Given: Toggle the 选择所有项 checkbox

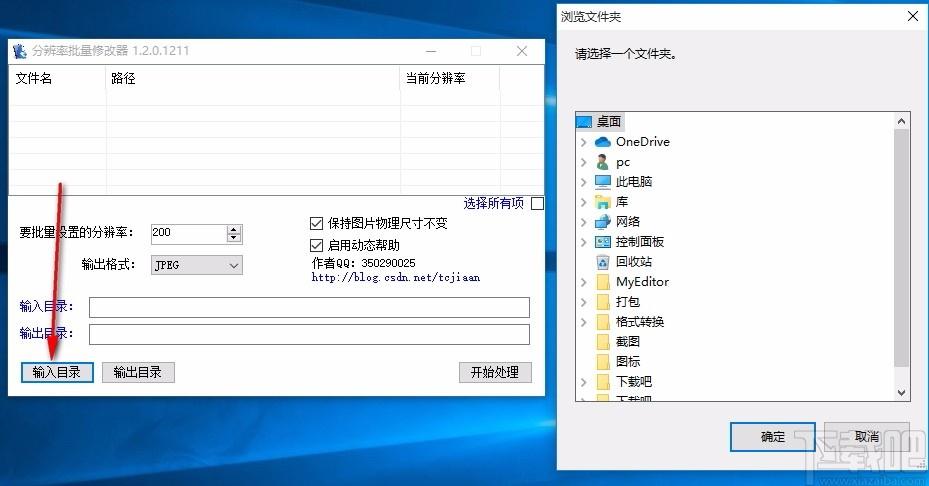Looking at the screenshot, I should click(537, 203).
